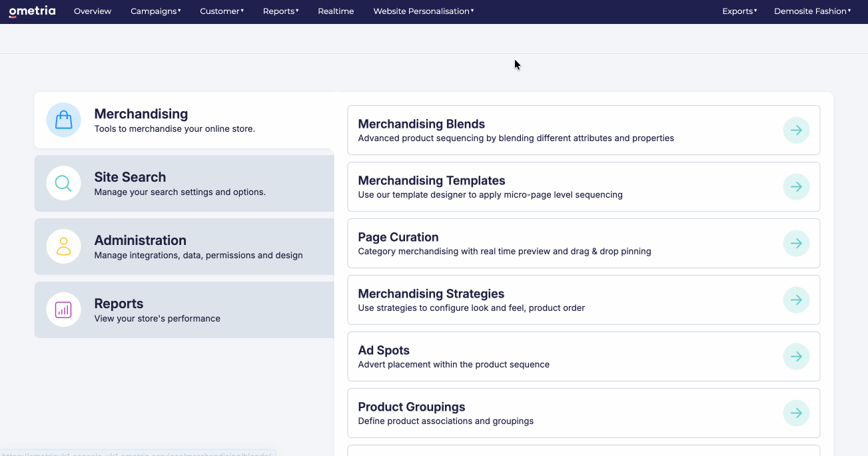Image resolution: width=868 pixels, height=456 pixels.
Task: Click 'Use strategies to configure look and feel' description
Action: pyautogui.click(x=472, y=308)
